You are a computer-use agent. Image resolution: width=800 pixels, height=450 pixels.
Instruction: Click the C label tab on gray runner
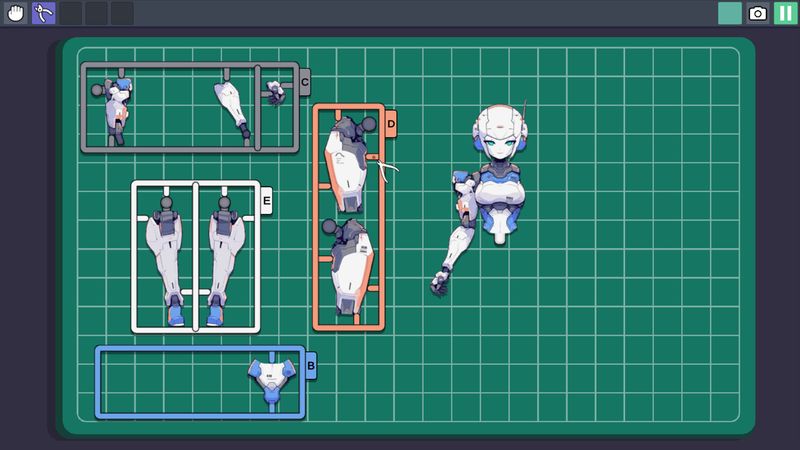click(x=305, y=79)
